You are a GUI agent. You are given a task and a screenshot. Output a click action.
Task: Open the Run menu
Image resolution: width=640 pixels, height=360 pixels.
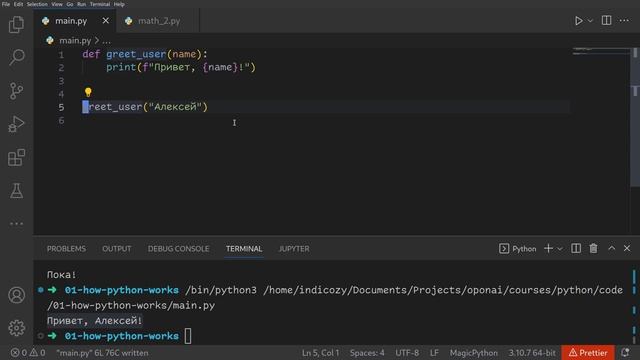tap(82, 4)
